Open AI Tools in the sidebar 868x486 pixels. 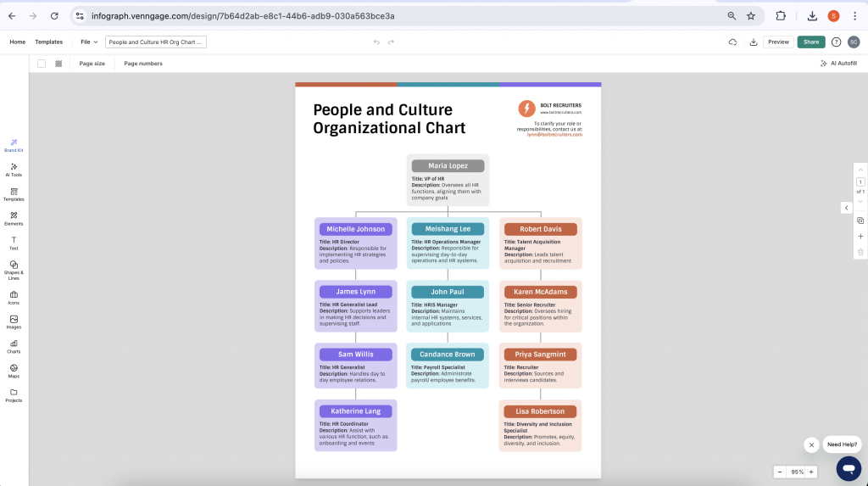tap(14, 169)
